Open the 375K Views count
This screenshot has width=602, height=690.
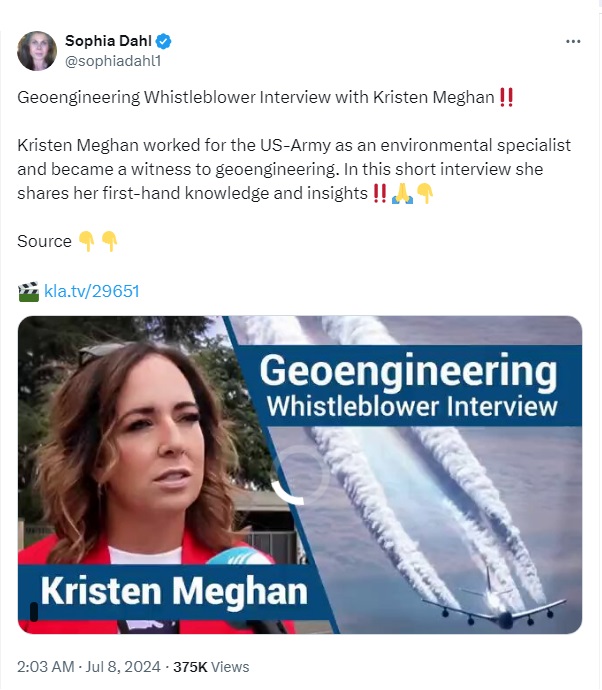pos(211,667)
